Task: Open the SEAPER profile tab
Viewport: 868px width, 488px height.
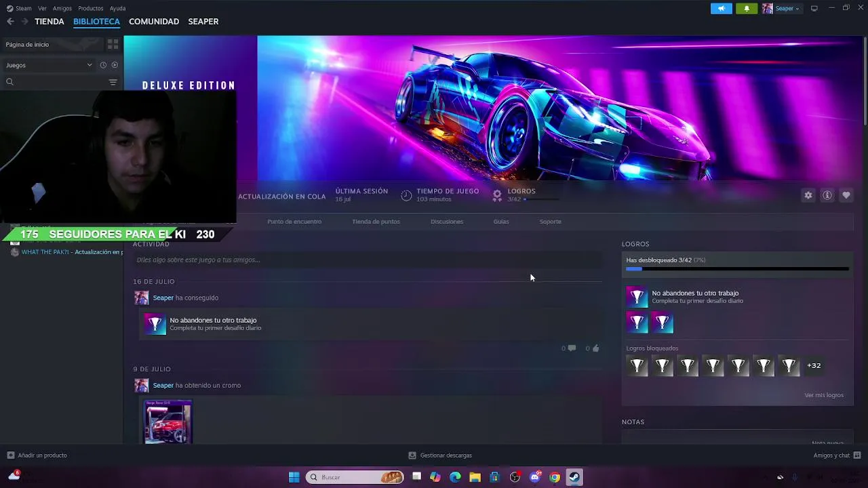Action: [x=203, y=22]
